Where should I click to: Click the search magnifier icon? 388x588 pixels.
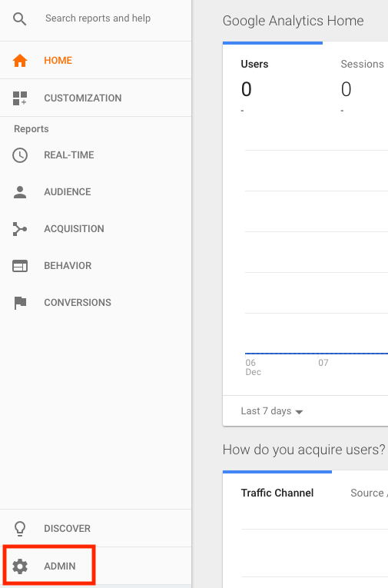coord(19,18)
